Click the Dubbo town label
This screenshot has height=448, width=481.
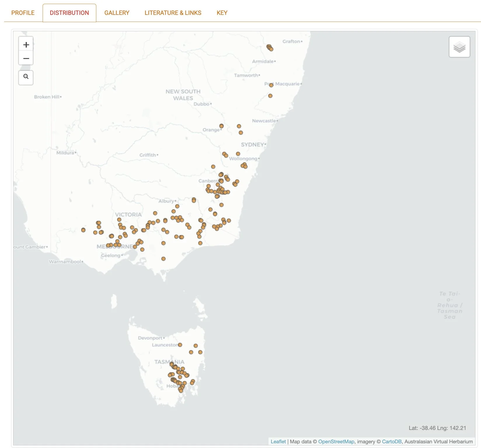[x=201, y=104]
